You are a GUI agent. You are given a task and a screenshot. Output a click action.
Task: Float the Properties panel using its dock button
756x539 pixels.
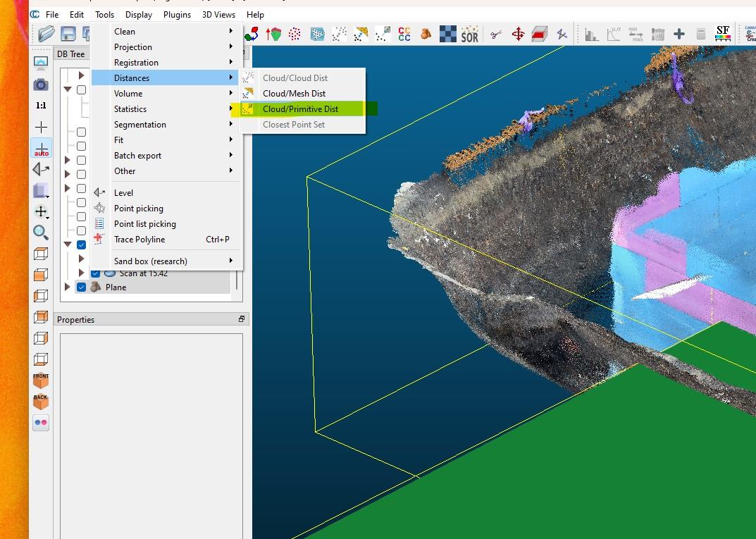pos(241,320)
